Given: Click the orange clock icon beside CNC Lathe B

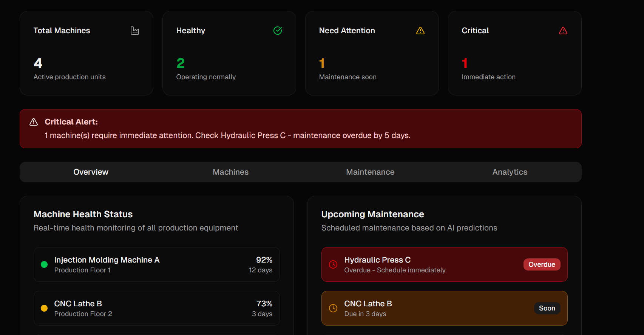Looking at the screenshot, I should coord(333,308).
